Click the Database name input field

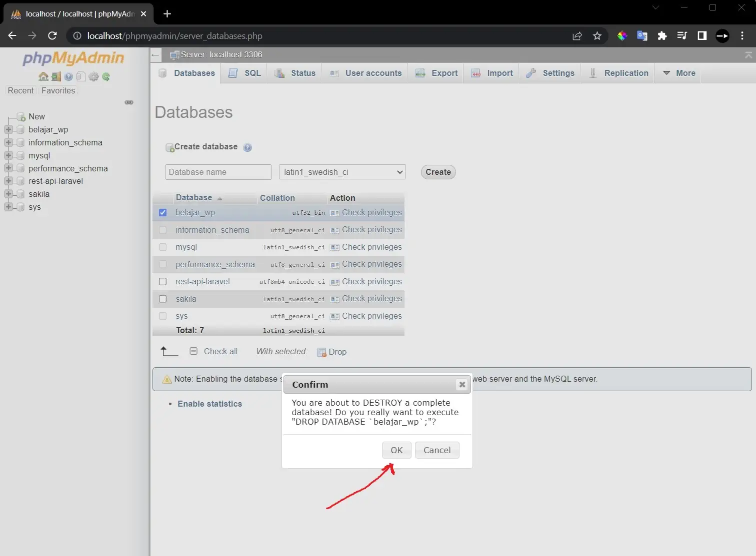(218, 172)
